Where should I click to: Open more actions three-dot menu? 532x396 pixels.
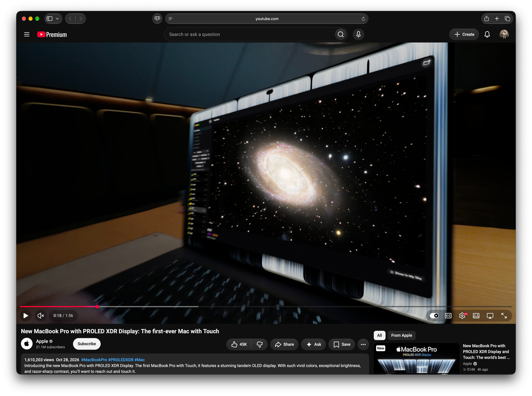point(363,344)
